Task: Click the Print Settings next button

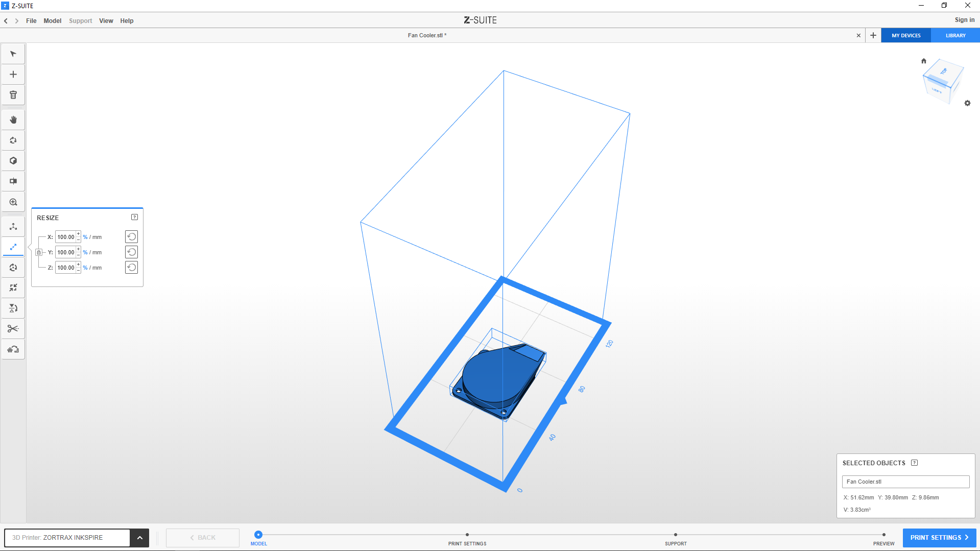Action: pyautogui.click(x=939, y=538)
